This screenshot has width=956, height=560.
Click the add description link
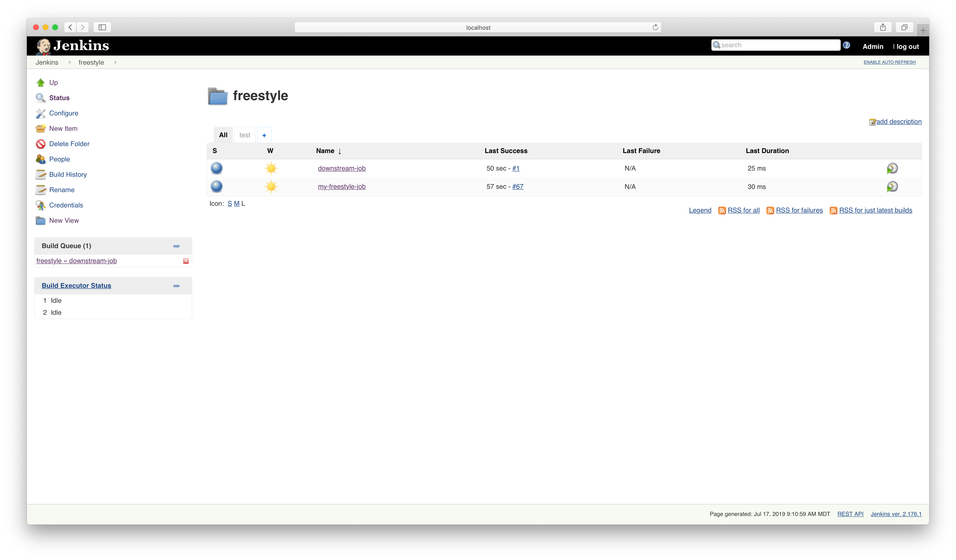898,122
